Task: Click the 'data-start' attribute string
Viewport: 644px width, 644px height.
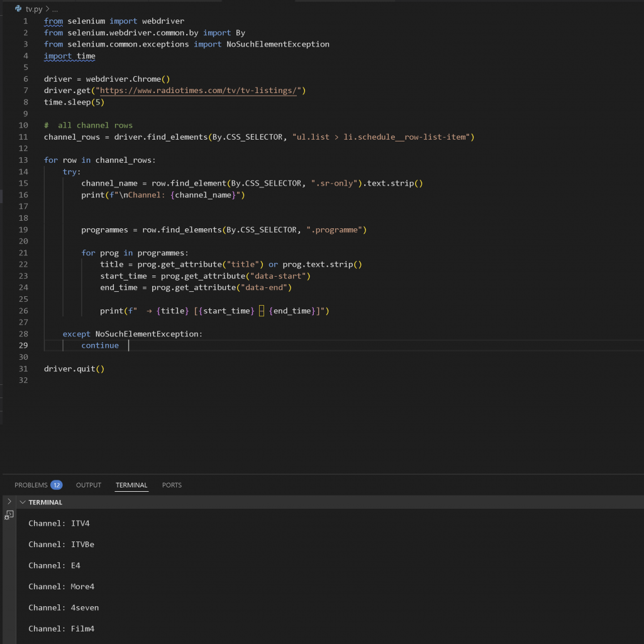Action: click(x=277, y=276)
